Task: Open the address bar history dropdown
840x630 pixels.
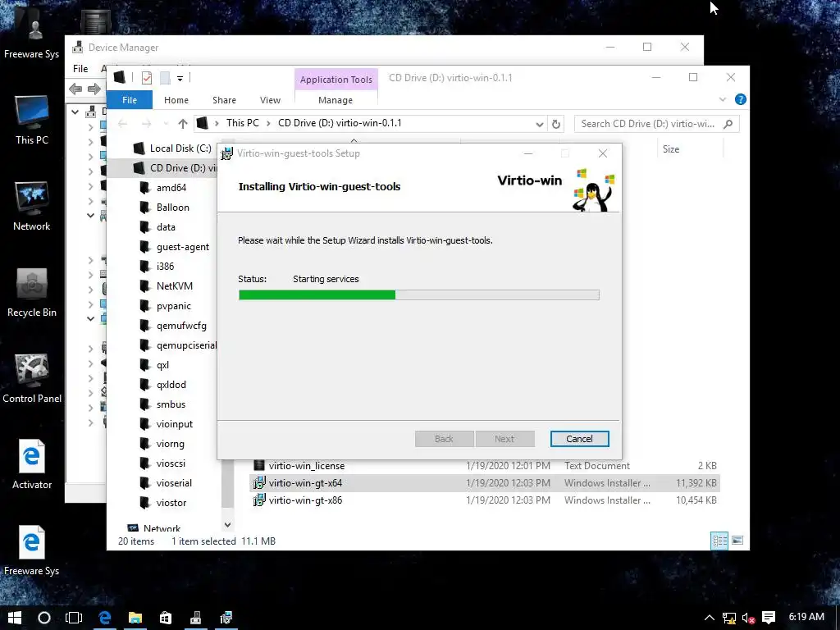Action: pos(539,124)
